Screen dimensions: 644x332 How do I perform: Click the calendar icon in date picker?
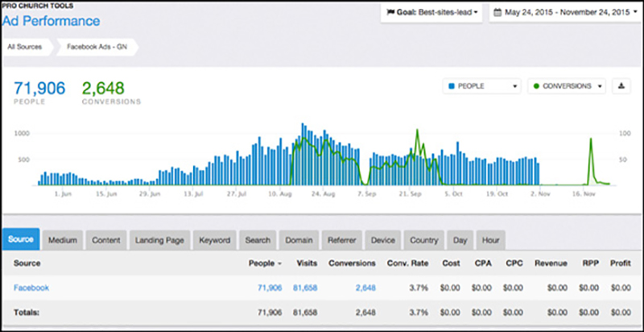pyautogui.click(x=498, y=13)
